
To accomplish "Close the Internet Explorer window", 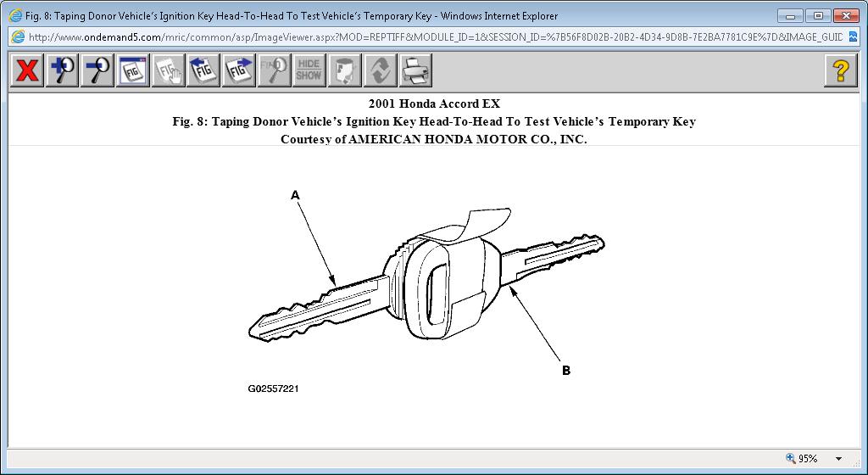I will click(847, 15).
